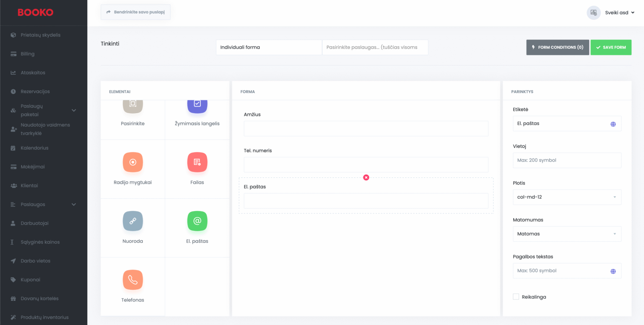This screenshot has height=325, width=644.
Task: Open the Sveiki asd user menu
Action: click(x=619, y=13)
